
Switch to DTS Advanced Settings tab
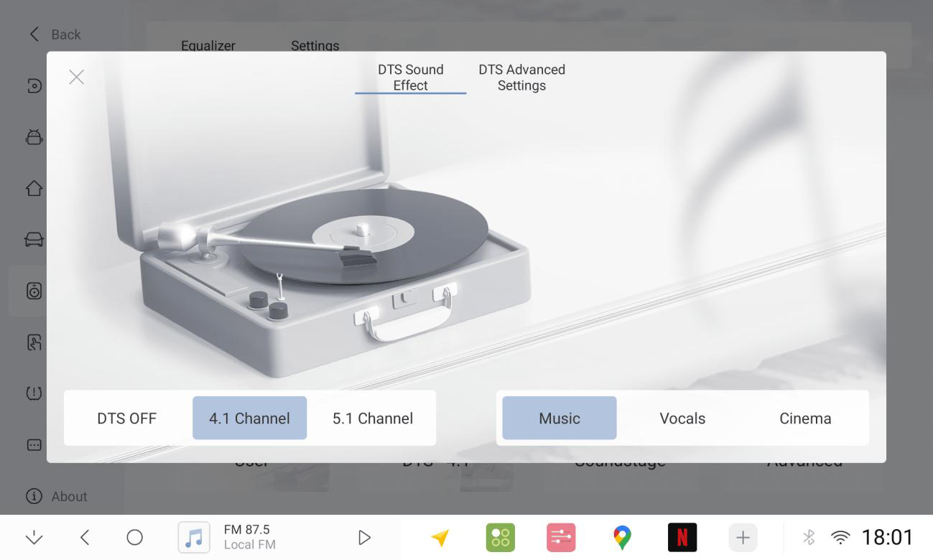coord(522,78)
